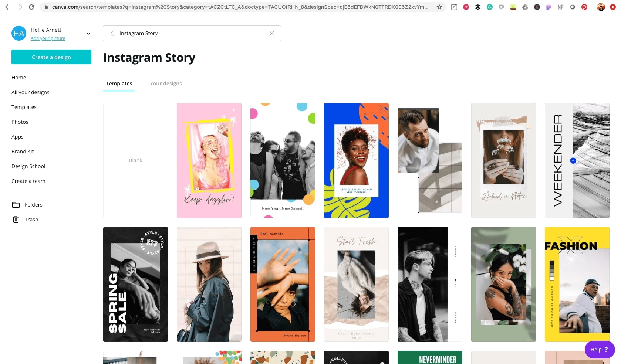The image size is (621, 364).
Task: Open Templates in the sidebar
Action: click(24, 107)
